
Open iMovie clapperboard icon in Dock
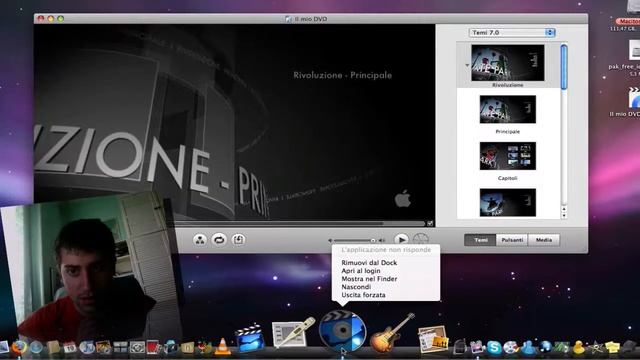(x=250, y=338)
